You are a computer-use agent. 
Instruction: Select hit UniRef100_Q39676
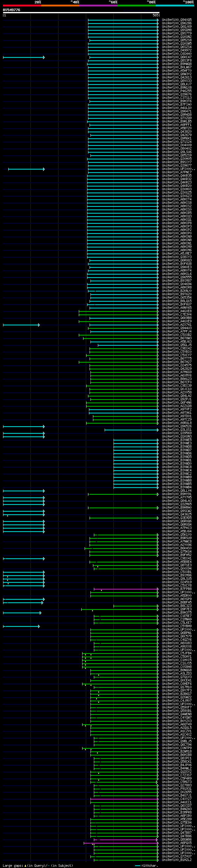tap(177, 94)
